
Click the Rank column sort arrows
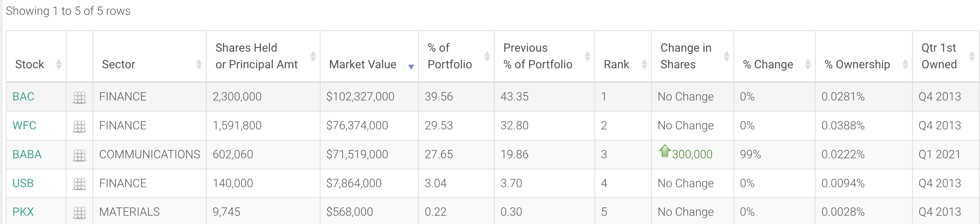(x=644, y=64)
